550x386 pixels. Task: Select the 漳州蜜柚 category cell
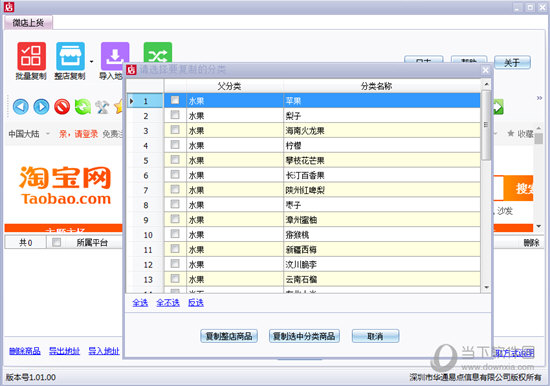coord(382,220)
